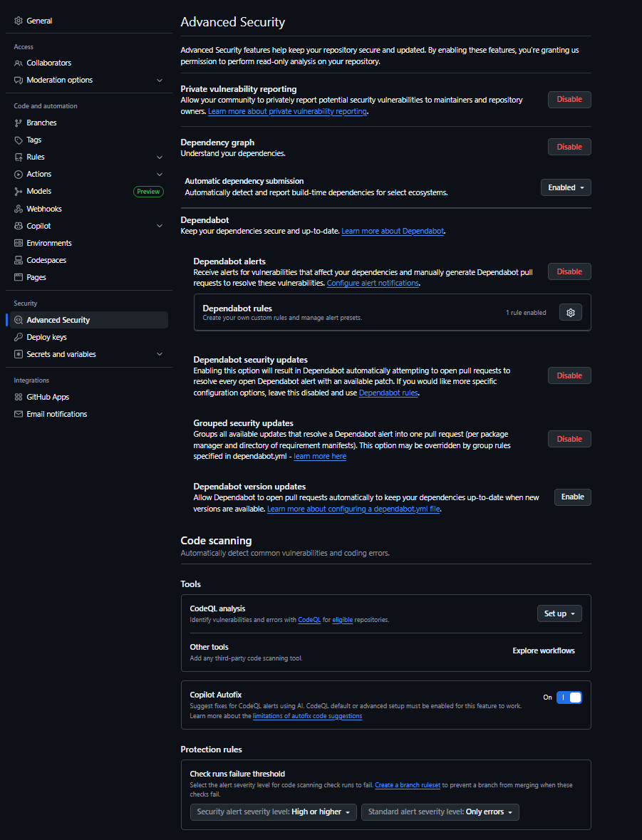
Task: Click the Deploy keys key icon
Action: coord(19,337)
